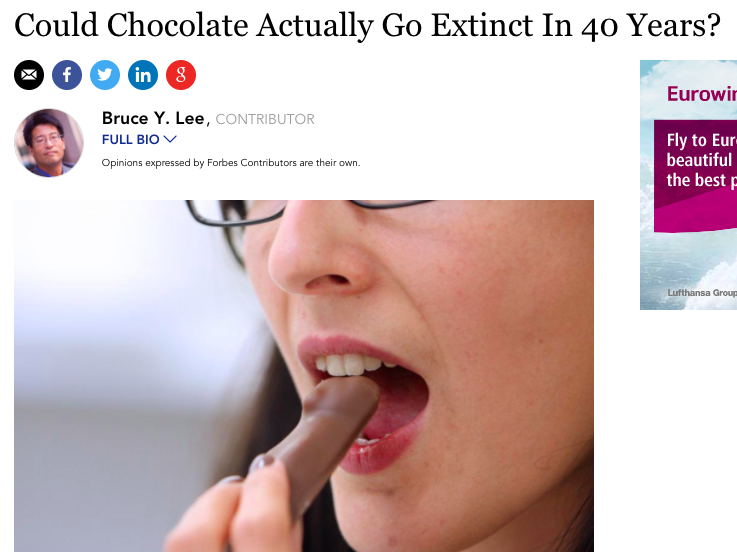Tweet the article with the Twitter icon

tap(105, 75)
